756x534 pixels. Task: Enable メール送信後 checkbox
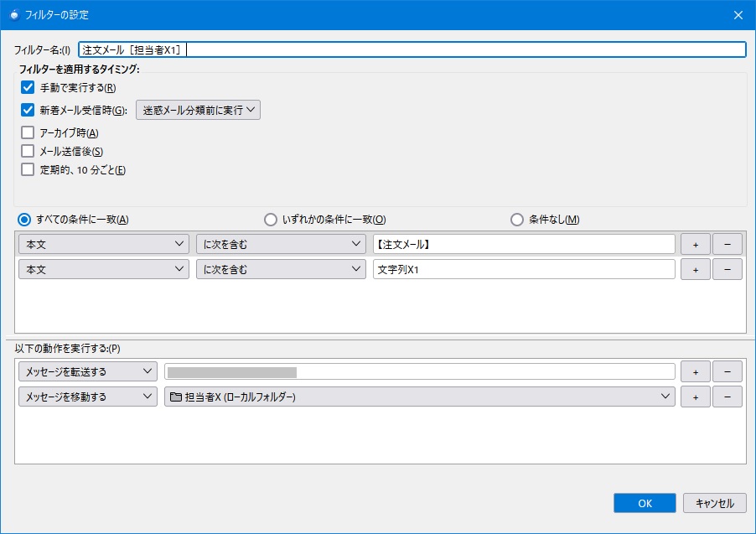click(28, 151)
